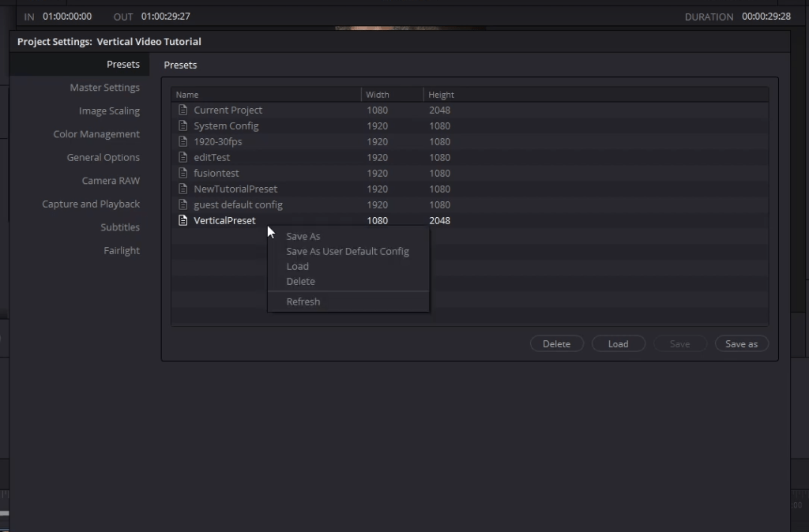Select the Current Project preset name

point(228,110)
